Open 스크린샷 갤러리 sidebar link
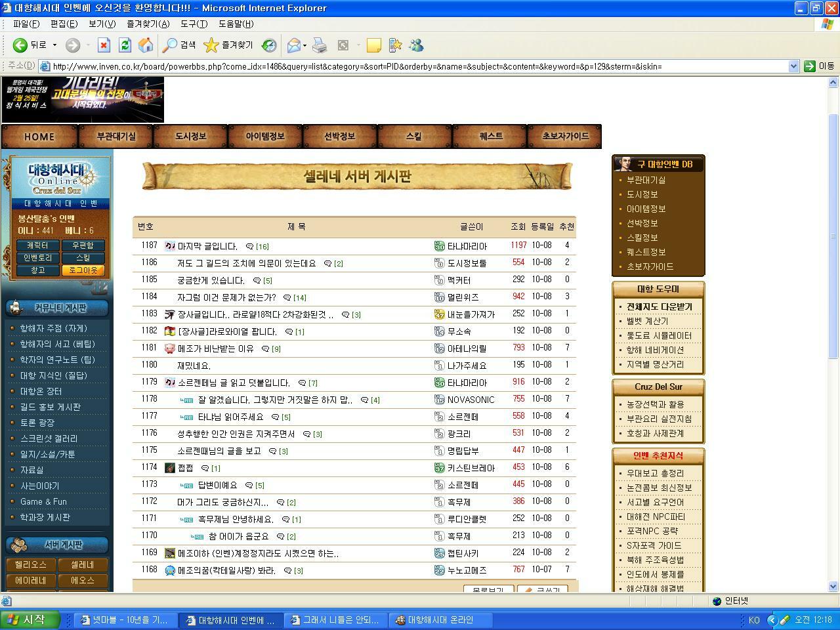This screenshot has width=840, height=630. click(49, 438)
